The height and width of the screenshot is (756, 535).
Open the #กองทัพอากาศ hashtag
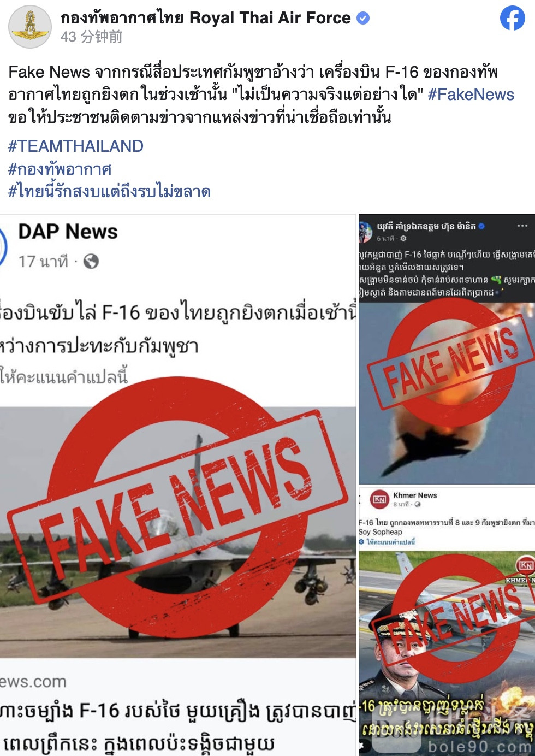coord(60,169)
